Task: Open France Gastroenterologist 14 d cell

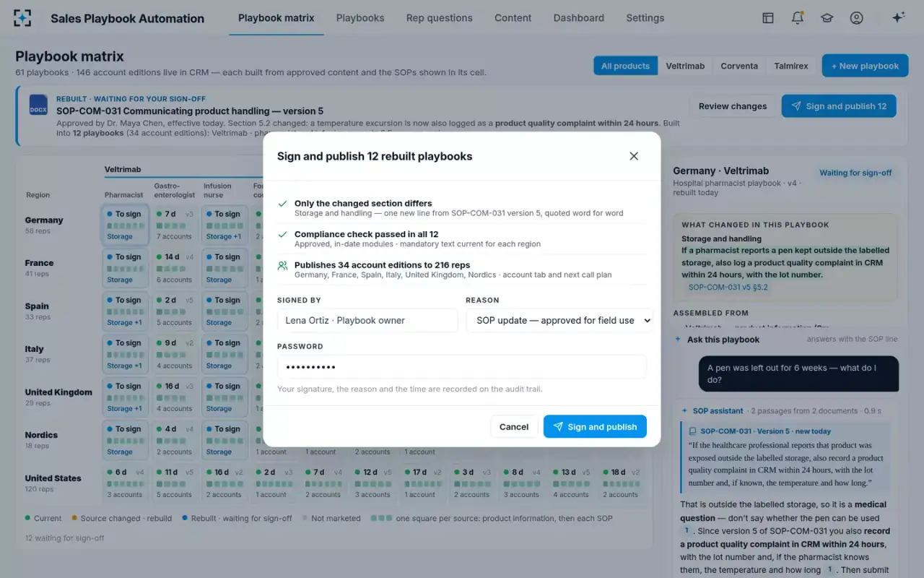Action: pyautogui.click(x=175, y=268)
